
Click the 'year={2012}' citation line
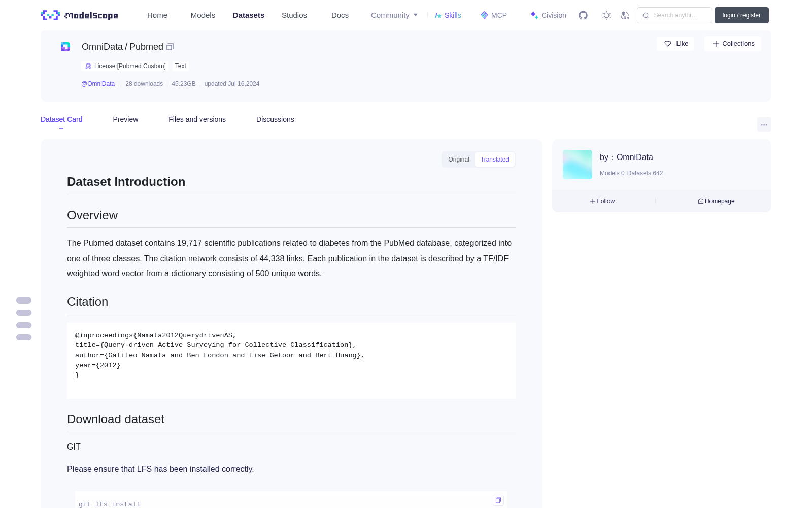[98, 365]
